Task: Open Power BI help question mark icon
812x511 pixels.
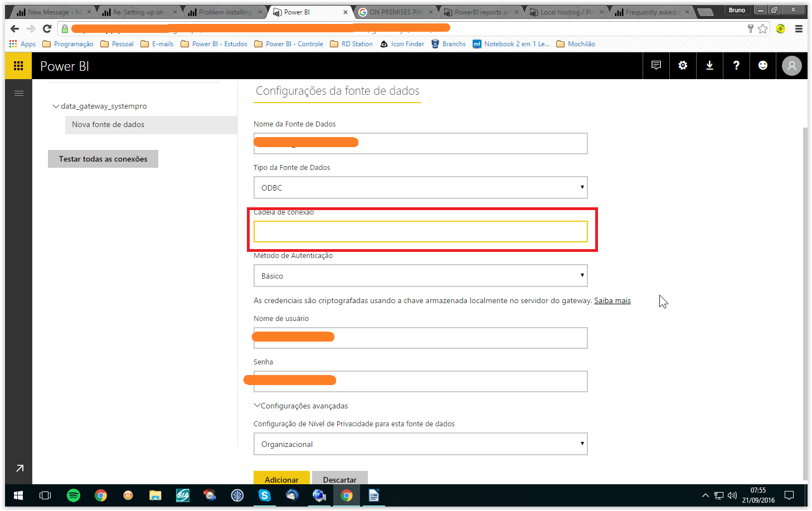Action: (736, 65)
